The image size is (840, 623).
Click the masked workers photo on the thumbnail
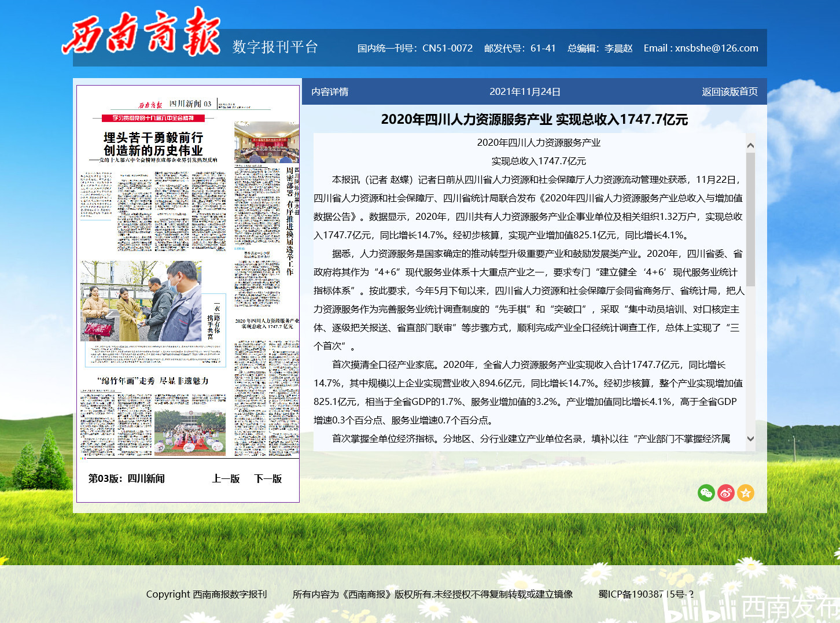pos(141,301)
